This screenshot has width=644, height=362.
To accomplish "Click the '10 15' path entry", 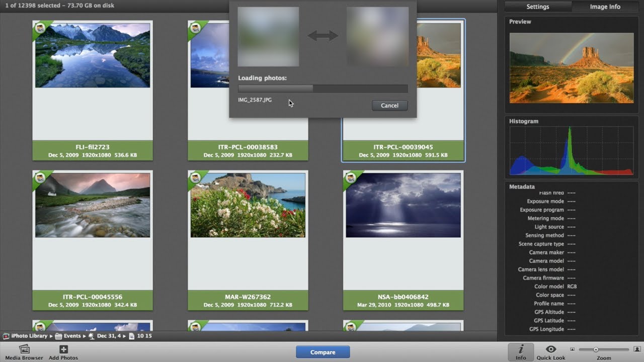I will pyautogui.click(x=144, y=336).
